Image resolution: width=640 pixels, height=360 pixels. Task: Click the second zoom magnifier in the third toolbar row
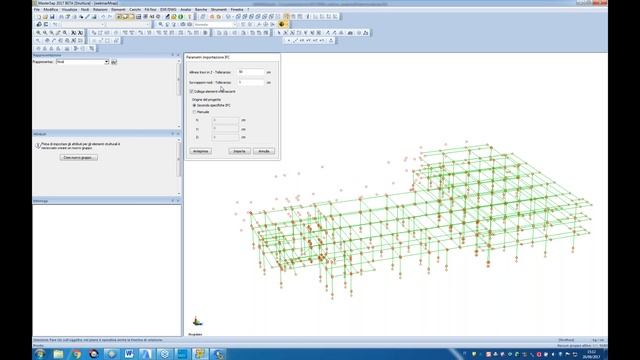tap(45, 33)
